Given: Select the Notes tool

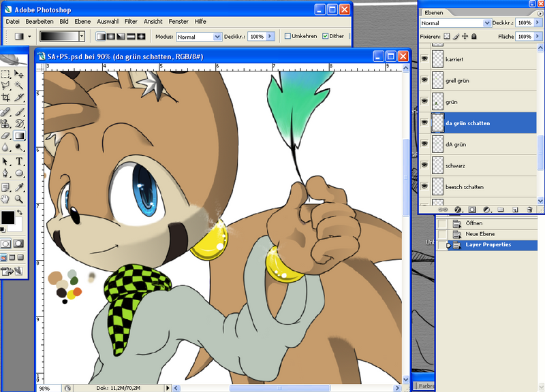Looking at the screenshot, I should (5, 188).
